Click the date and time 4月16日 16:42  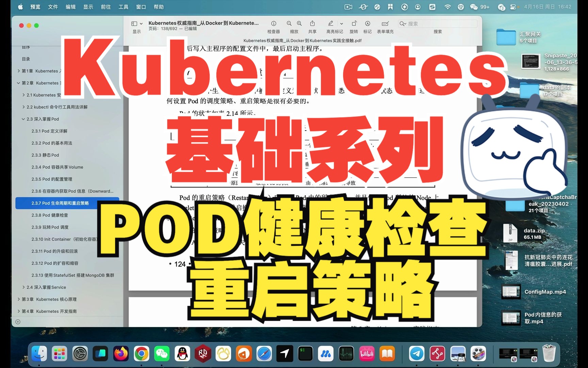click(x=548, y=7)
